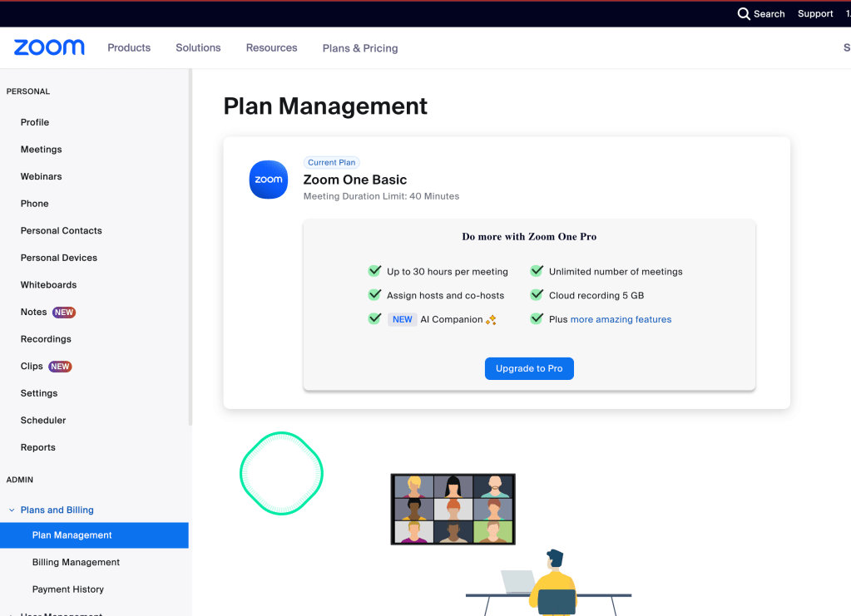Open Support link in top bar
Viewport: 851px width, 616px height.
(x=815, y=13)
